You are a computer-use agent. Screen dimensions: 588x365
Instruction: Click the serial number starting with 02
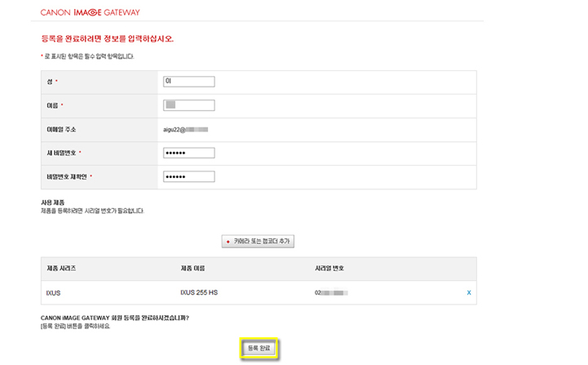click(x=331, y=292)
